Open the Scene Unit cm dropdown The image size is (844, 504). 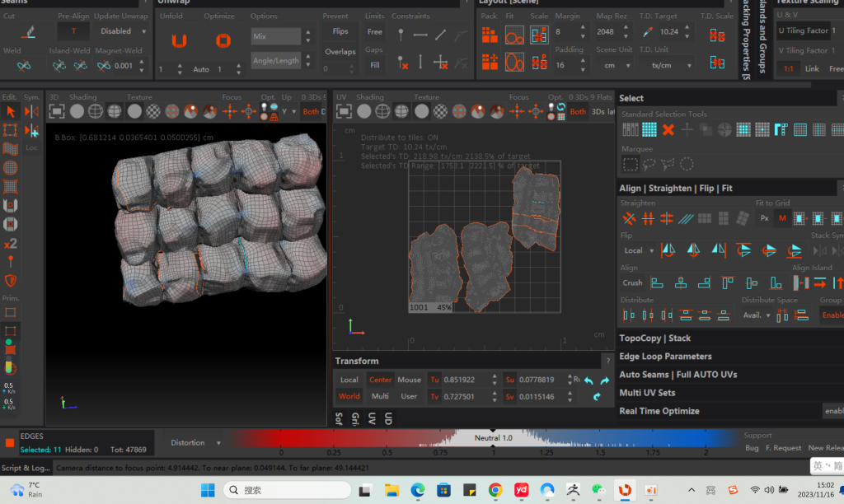(615, 66)
